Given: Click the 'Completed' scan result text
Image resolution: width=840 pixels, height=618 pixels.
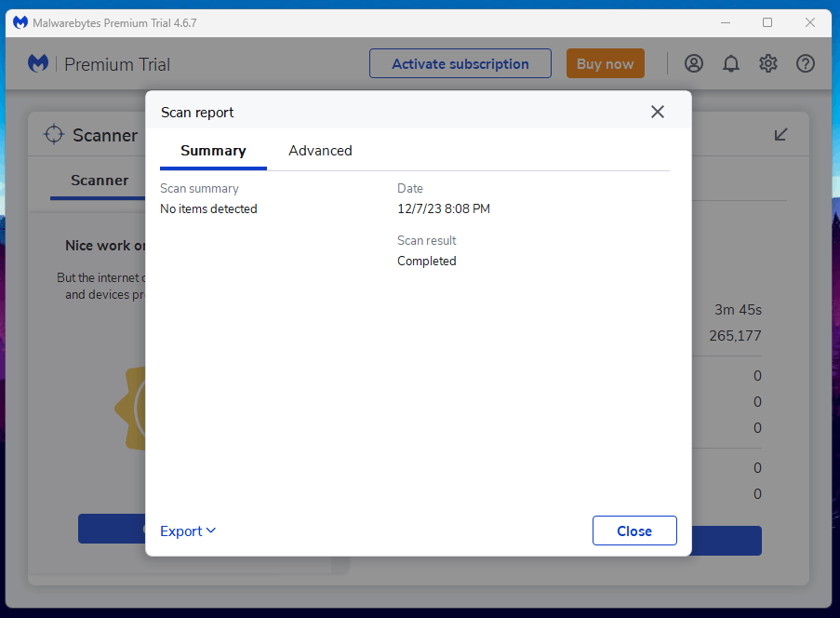Looking at the screenshot, I should coord(426,261).
